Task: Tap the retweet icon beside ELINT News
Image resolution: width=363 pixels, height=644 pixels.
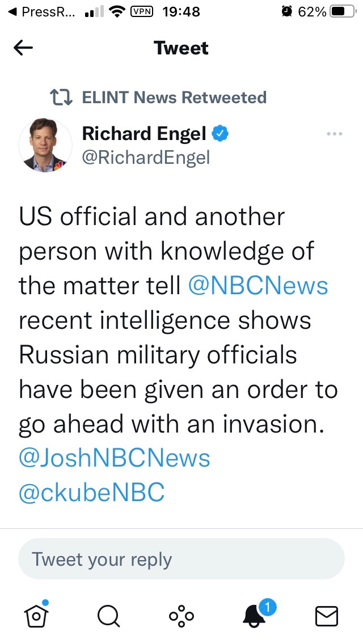Action: pyautogui.click(x=61, y=98)
